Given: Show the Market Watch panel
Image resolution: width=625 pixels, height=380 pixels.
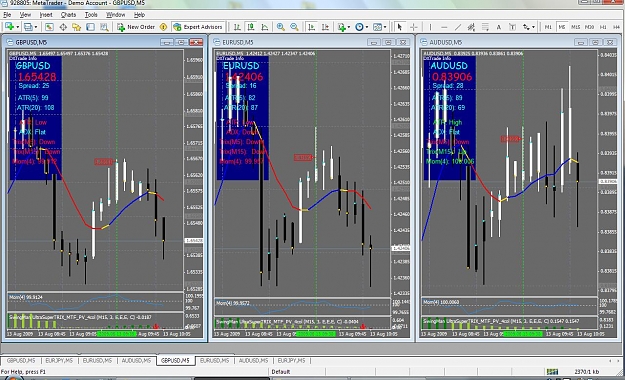Looking at the screenshot, I should [49, 27].
